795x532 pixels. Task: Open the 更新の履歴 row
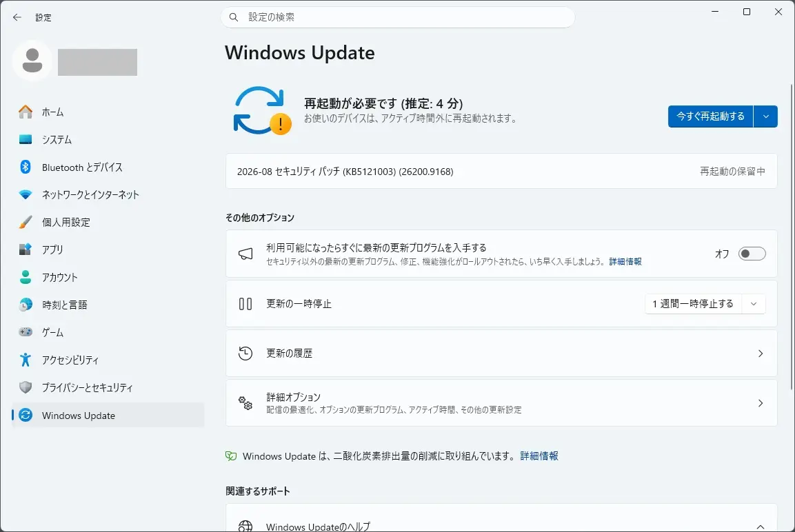(x=501, y=353)
